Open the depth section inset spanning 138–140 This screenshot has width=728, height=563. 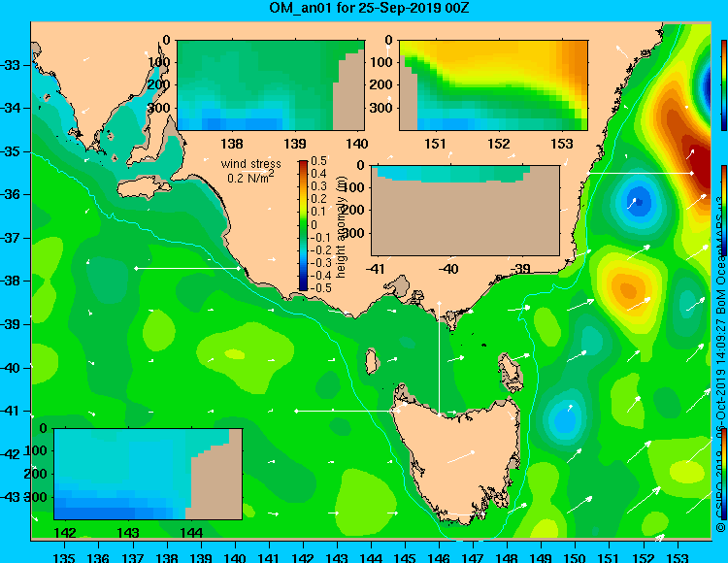pos(271,85)
